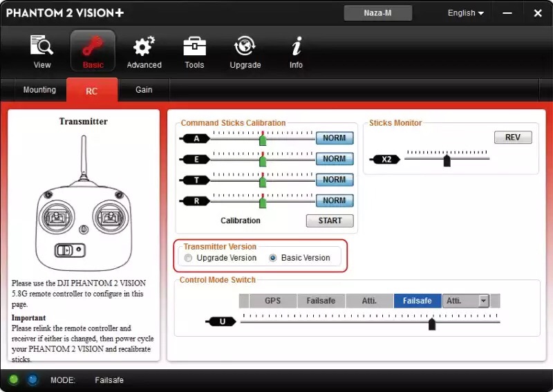Click the A channel slider handle
Screen dimensions: 553x392
pyautogui.click(x=263, y=140)
